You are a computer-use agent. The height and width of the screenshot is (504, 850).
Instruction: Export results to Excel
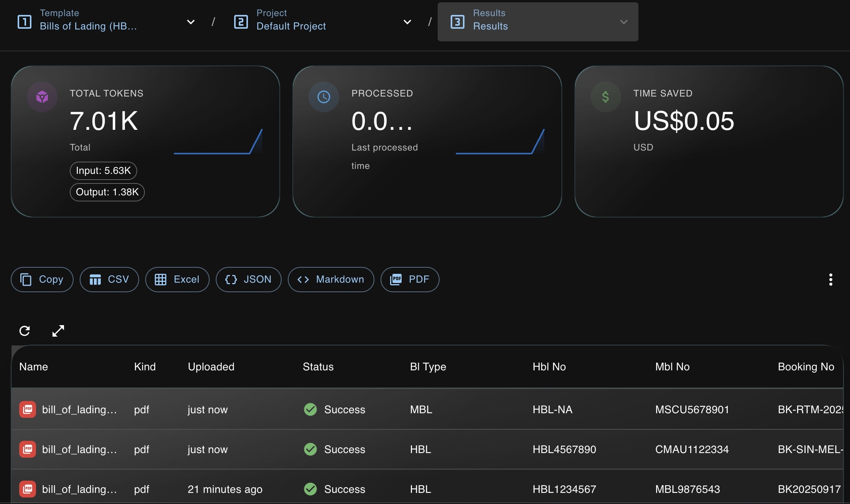[177, 280]
